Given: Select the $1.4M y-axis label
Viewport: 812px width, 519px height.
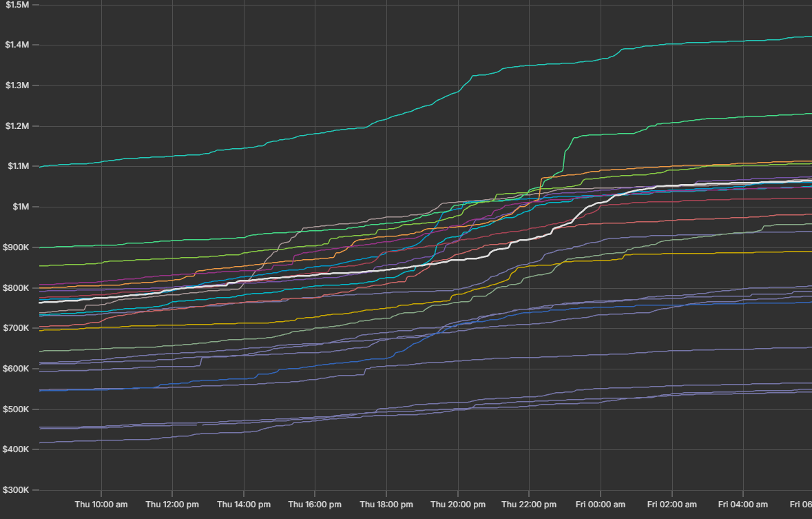Looking at the screenshot, I should point(17,45).
